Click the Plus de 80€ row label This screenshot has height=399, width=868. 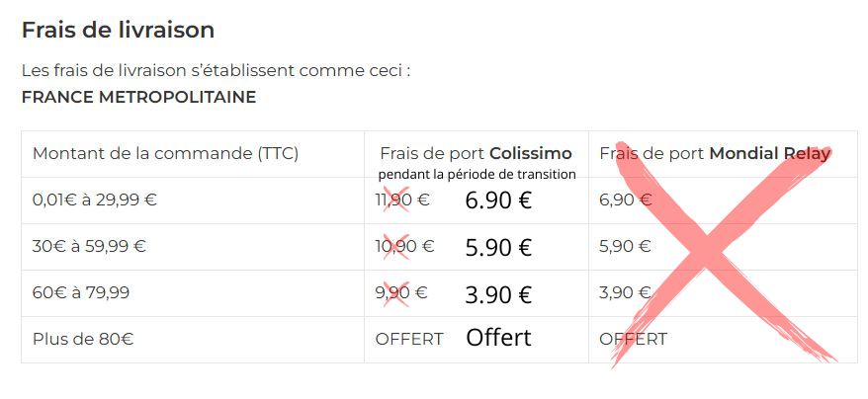tap(83, 339)
